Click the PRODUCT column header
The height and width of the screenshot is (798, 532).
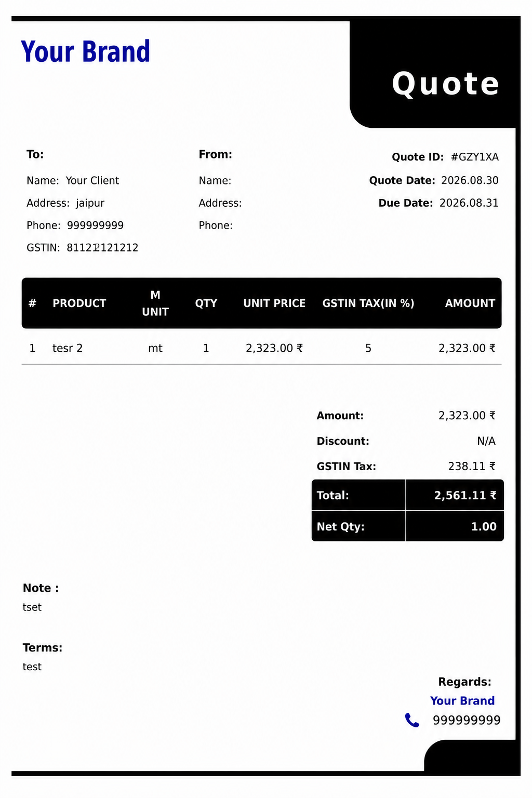click(x=79, y=303)
